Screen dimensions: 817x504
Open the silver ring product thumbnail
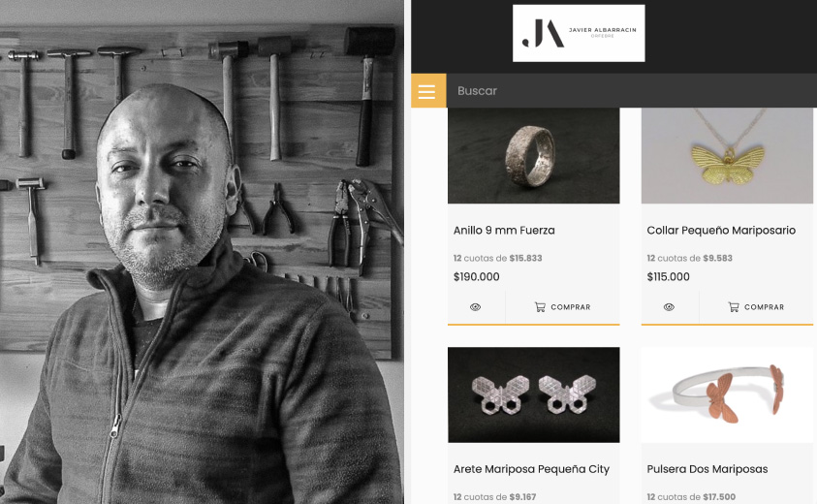point(534,156)
